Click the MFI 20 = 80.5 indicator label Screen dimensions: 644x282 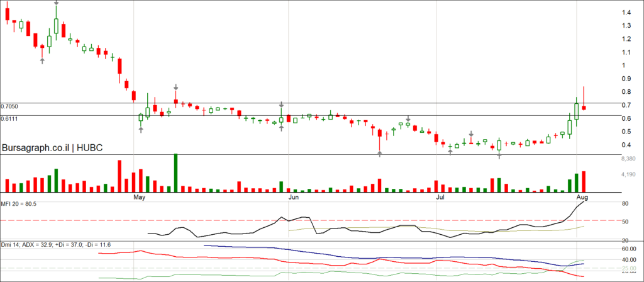(x=18, y=203)
